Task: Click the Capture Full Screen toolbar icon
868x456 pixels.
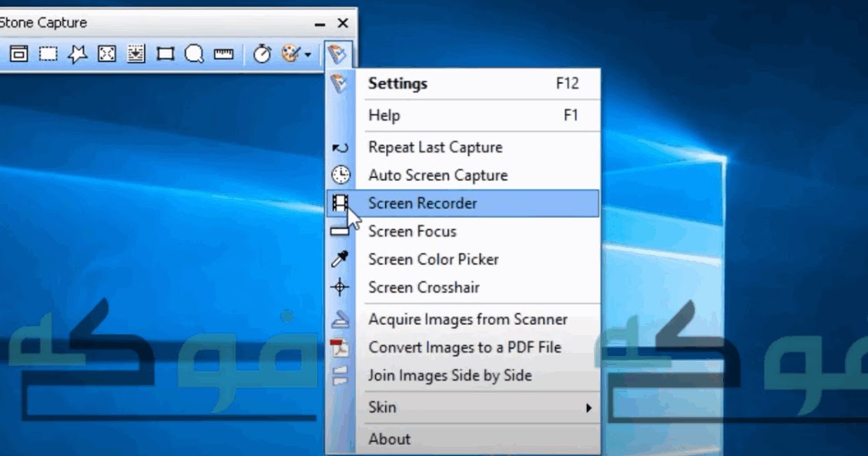Action: tap(107, 54)
